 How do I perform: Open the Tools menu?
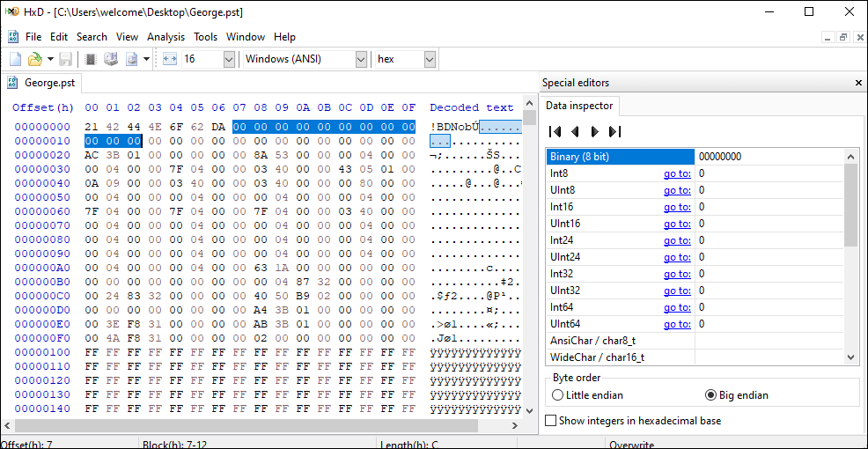(x=205, y=37)
